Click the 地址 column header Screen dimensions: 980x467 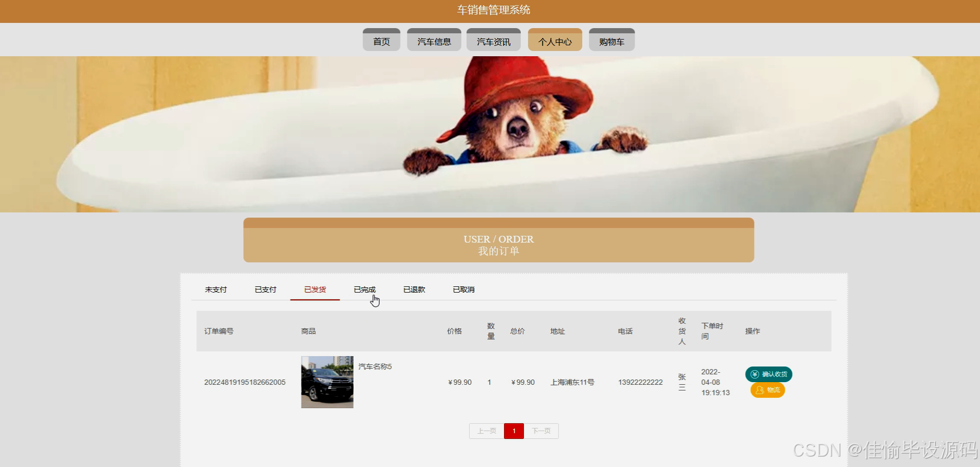pos(558,331)
